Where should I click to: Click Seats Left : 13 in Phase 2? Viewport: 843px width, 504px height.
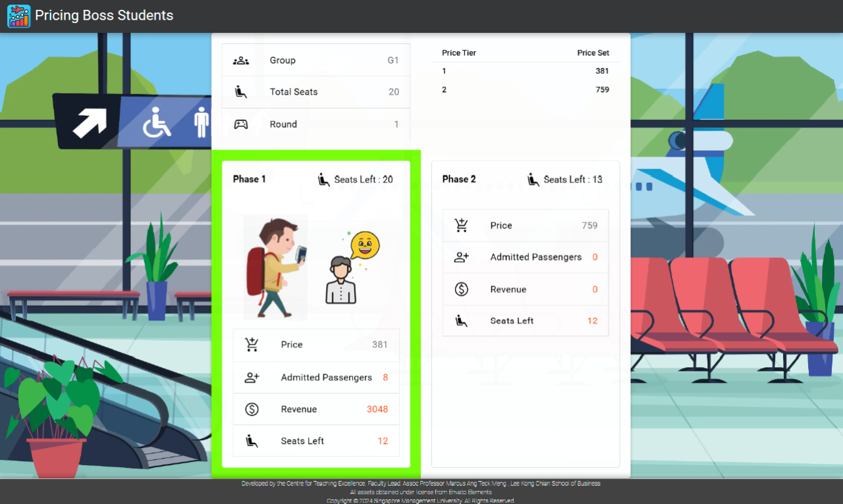point(573,180)
